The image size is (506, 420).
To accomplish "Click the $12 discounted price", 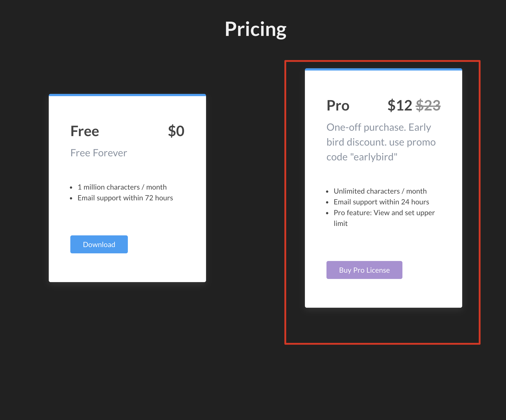I will point(400,106).
